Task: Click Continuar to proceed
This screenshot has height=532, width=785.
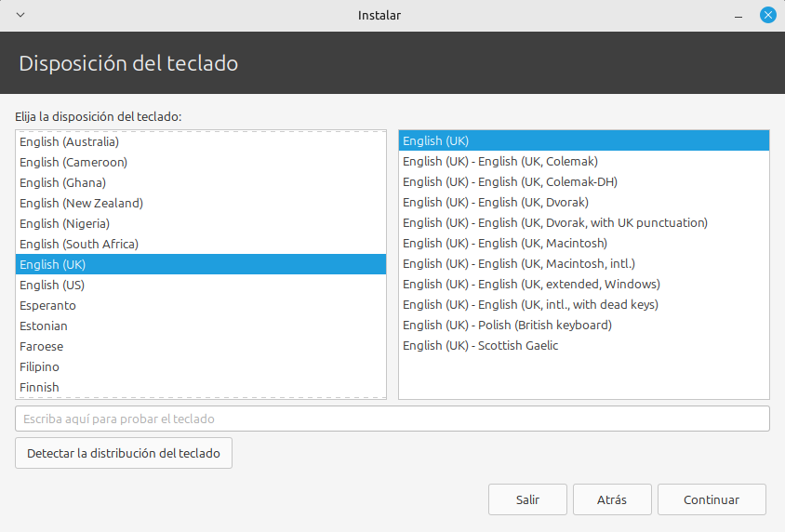Action: (712, 499)
